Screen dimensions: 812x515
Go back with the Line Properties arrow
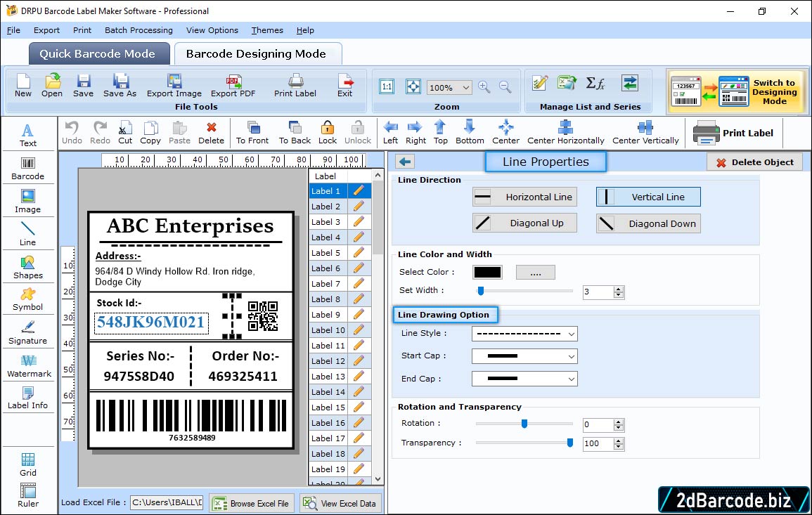(x=405, y=162)
